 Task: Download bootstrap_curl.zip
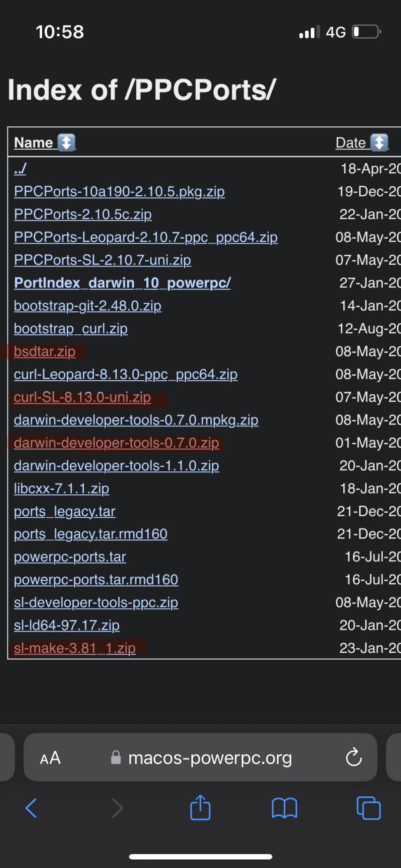tap(71, 329)
